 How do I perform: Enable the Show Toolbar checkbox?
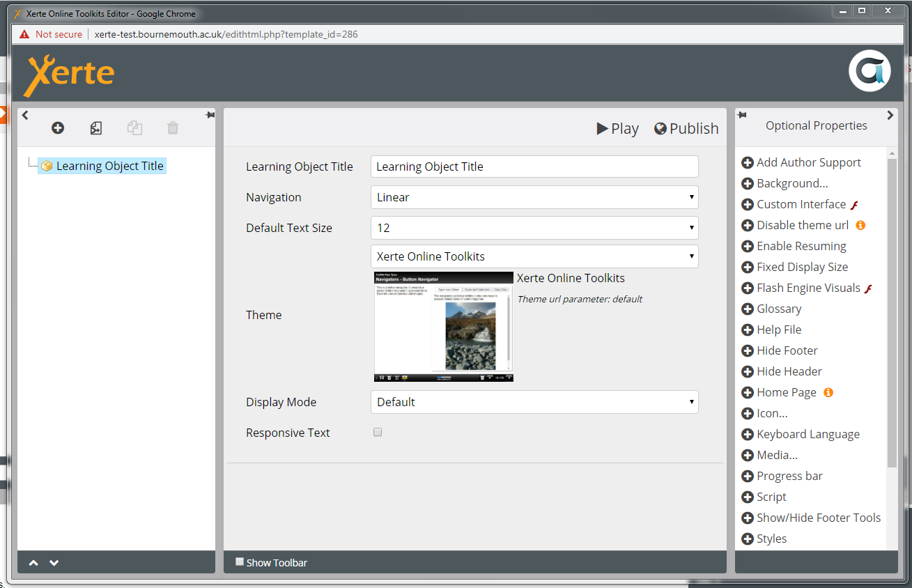(240, 562)
